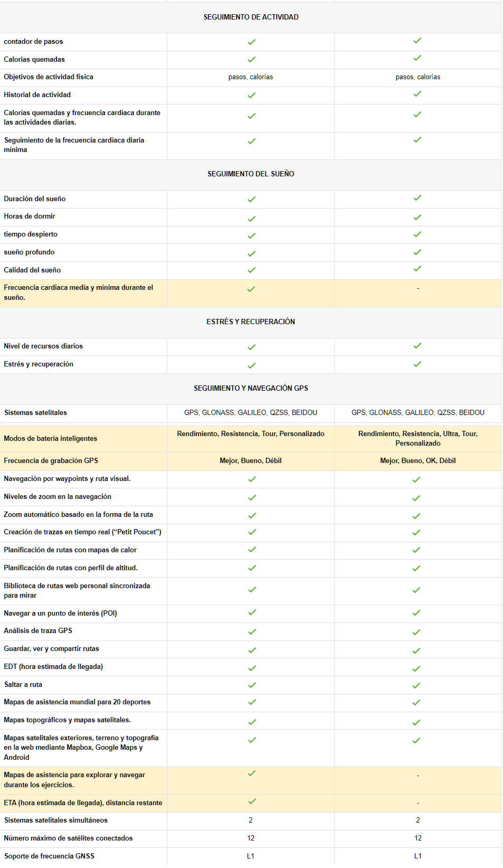Viewport: 503px width, 868px height.
Task: Click first product's checkmark for ETA distancia restante
Action: coord(252,801)
